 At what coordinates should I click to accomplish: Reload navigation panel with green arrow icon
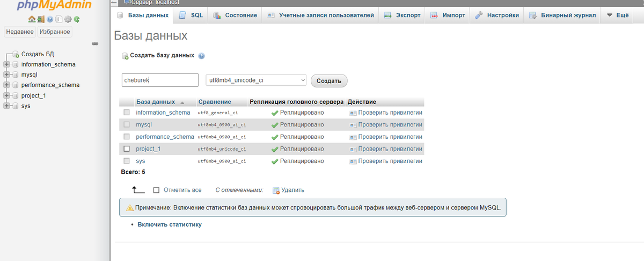[77, 19]
